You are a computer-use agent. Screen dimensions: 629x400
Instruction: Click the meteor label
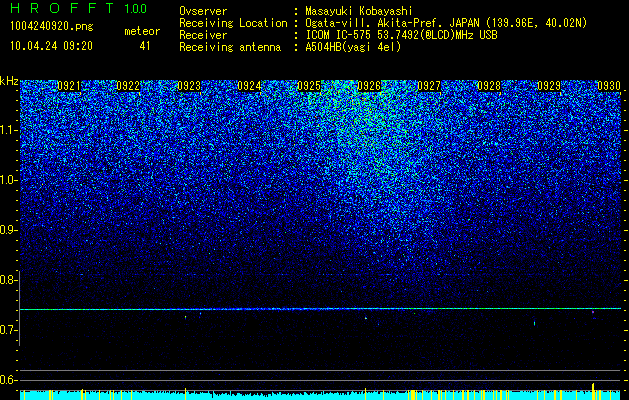(x=142, y=31)
